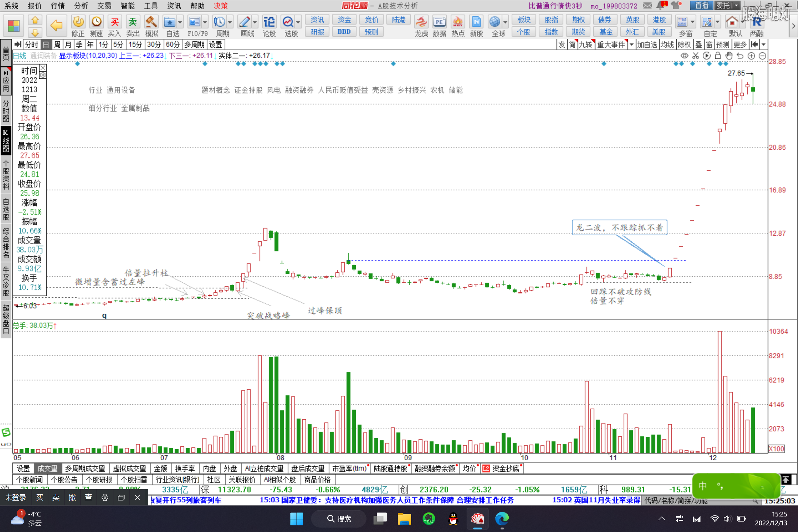Click the 资讯 button

click(x=317, y=20)
